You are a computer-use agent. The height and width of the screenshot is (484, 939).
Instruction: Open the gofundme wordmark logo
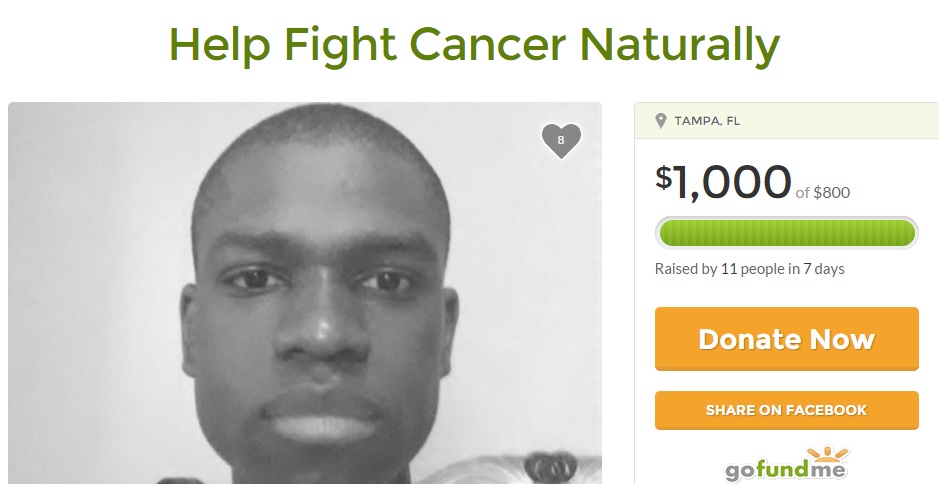tap(786, 470)
